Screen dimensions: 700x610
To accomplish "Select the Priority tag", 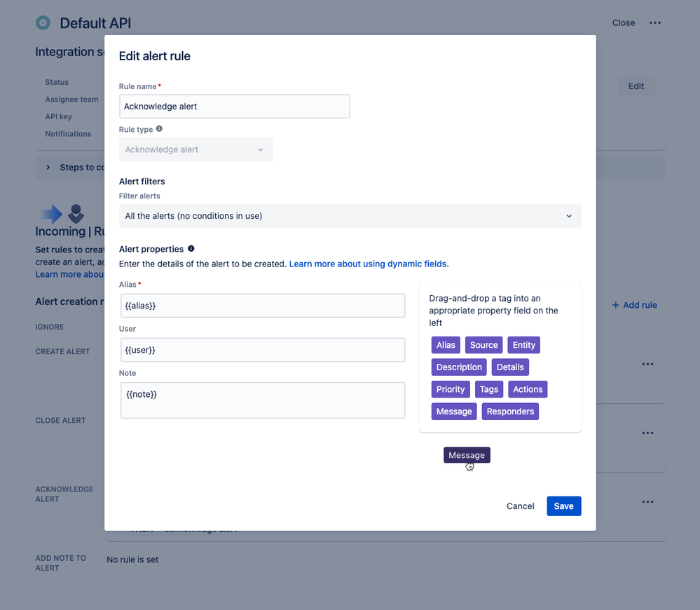I will click(x=451, y=389).
